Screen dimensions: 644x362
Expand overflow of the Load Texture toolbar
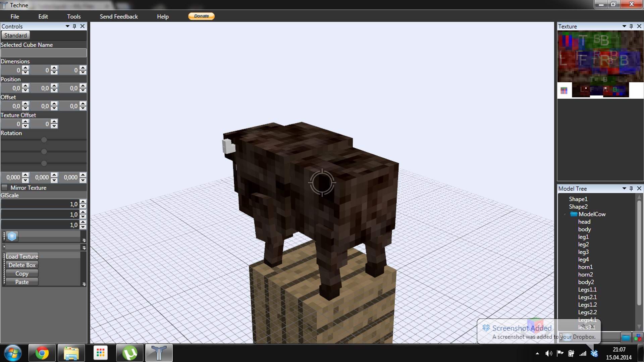(x=84, y=284)
